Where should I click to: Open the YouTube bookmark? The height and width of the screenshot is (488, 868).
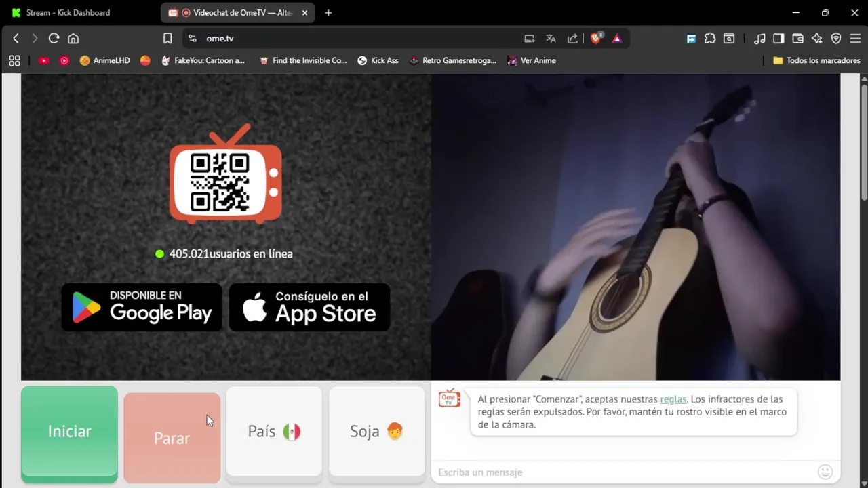(43, 60)
